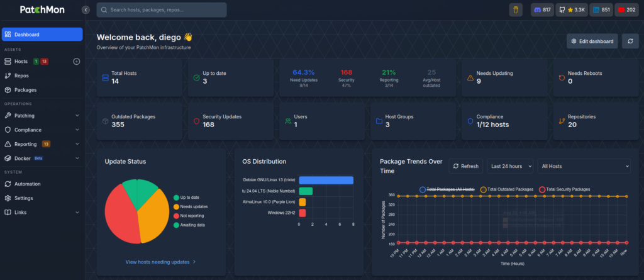Expand the Patching sidebar section
This screenshot has width=644, height=280.
coord(42,116)
